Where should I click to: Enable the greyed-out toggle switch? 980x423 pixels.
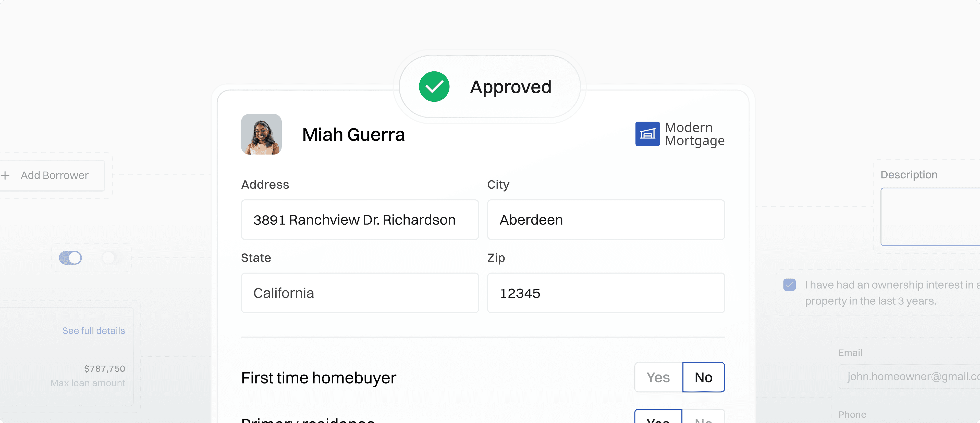tap(112, 258)
